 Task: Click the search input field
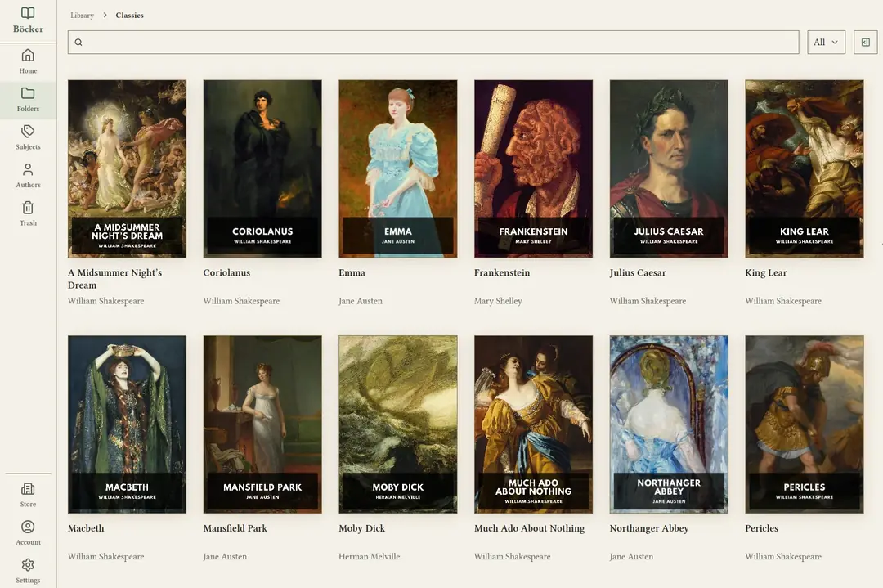coord(433,43)
